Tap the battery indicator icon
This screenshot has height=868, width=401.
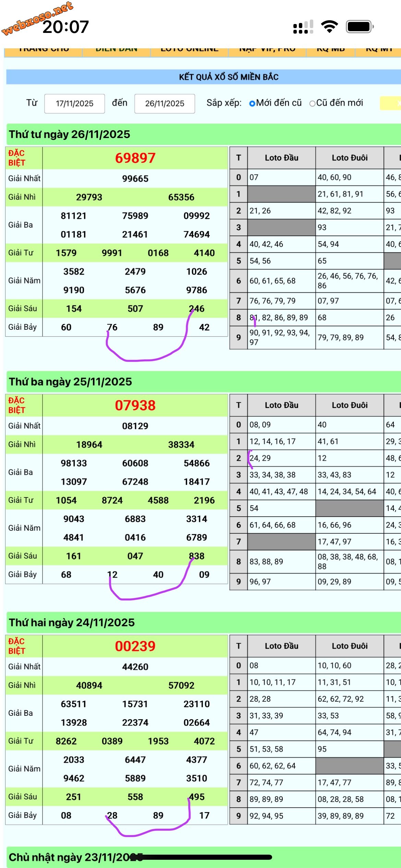coord(359,26)
